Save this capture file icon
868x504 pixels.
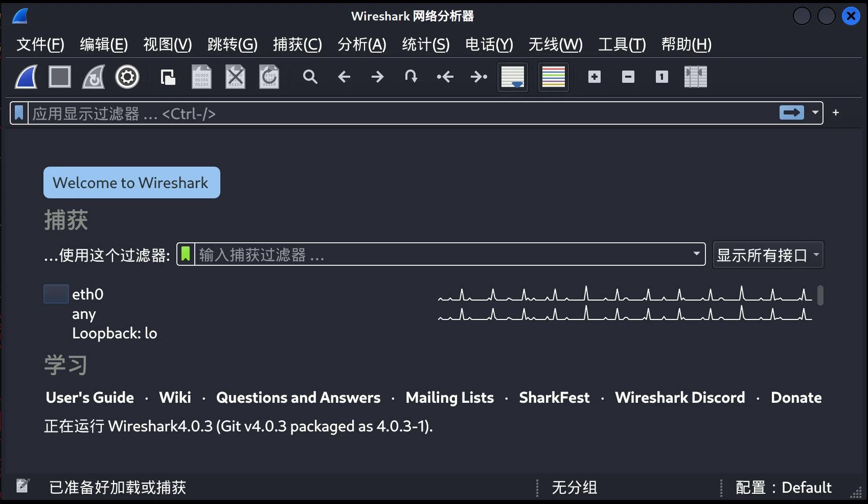[x=201, y=77]
